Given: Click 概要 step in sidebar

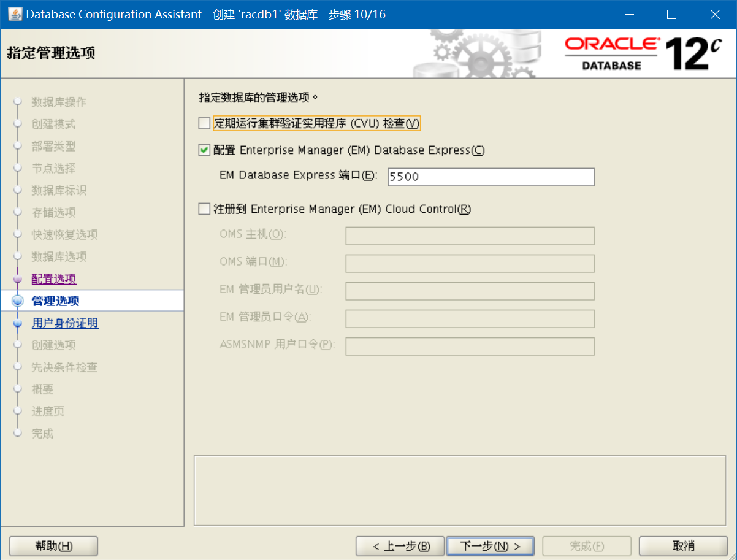Looking at the screenshot, I should tap(42, 389).
